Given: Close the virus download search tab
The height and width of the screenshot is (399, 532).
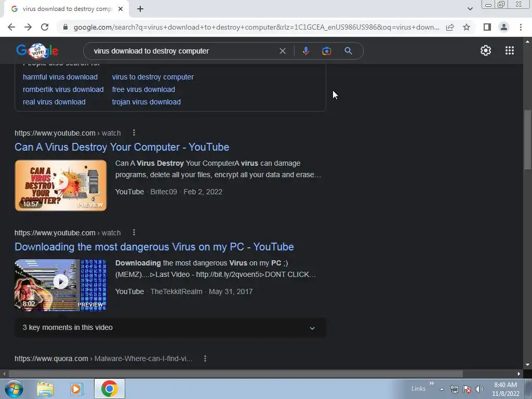Looking at the screenshot, I should click(x=121, y=9).
